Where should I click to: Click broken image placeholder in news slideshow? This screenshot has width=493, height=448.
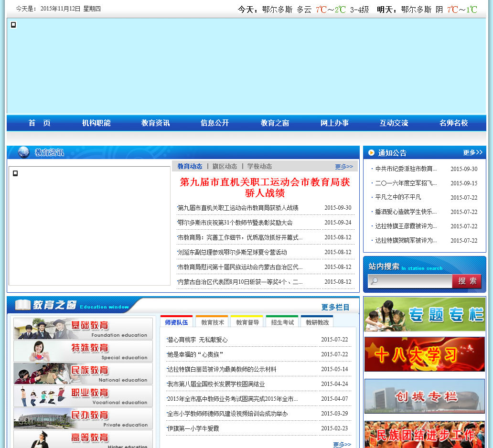coord(15,173)
